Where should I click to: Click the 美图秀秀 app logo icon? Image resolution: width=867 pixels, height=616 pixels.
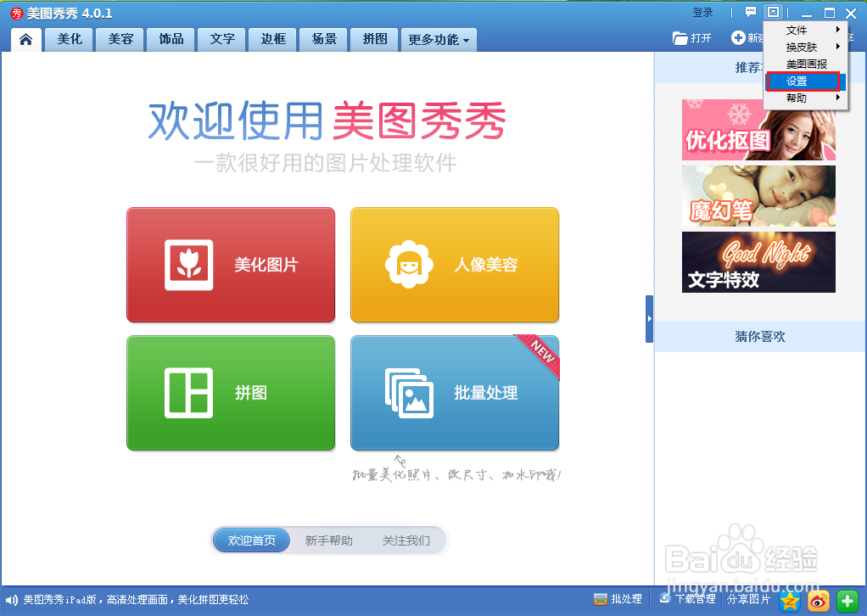point(17,13)
